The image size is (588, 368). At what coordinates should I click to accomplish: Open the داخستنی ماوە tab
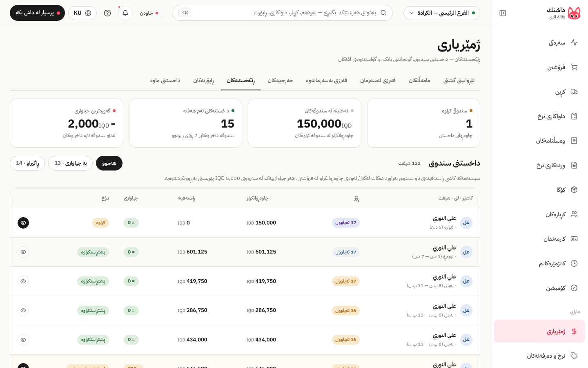point(165,81)
